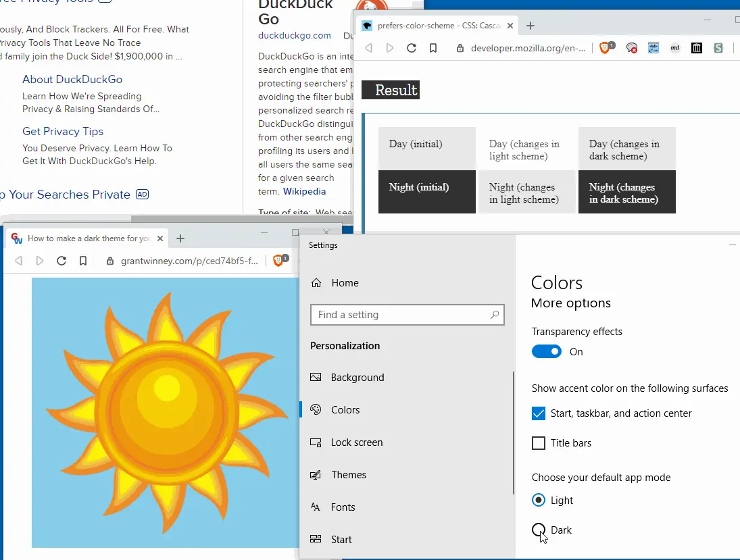Go to Settings Home

pos(335,282)
